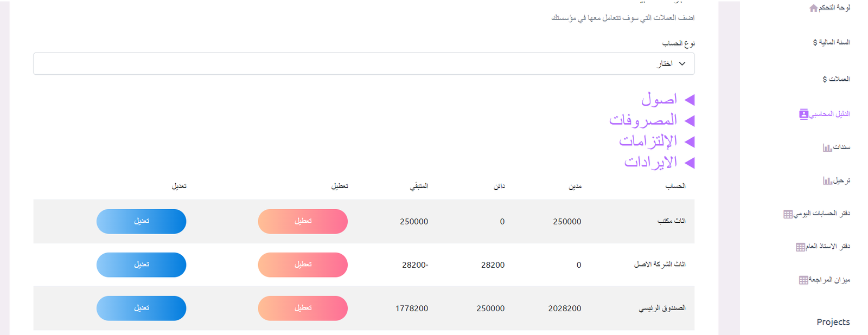
Task: Click the dollar icon beside السنة المالية
Action: (x=815, y=42)
